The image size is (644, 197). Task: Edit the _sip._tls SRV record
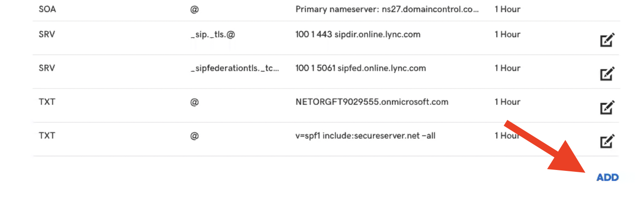607,40
